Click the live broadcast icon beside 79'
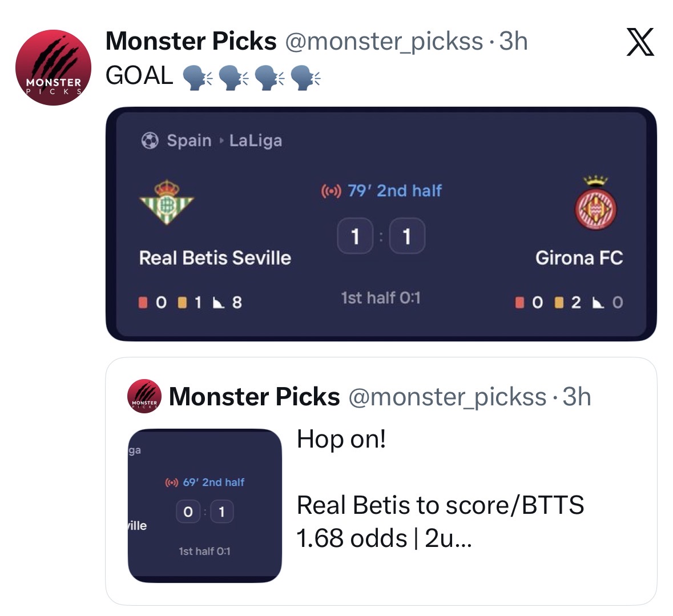The width and height of the screenshot is (673, 616). (x=331, y=191)
